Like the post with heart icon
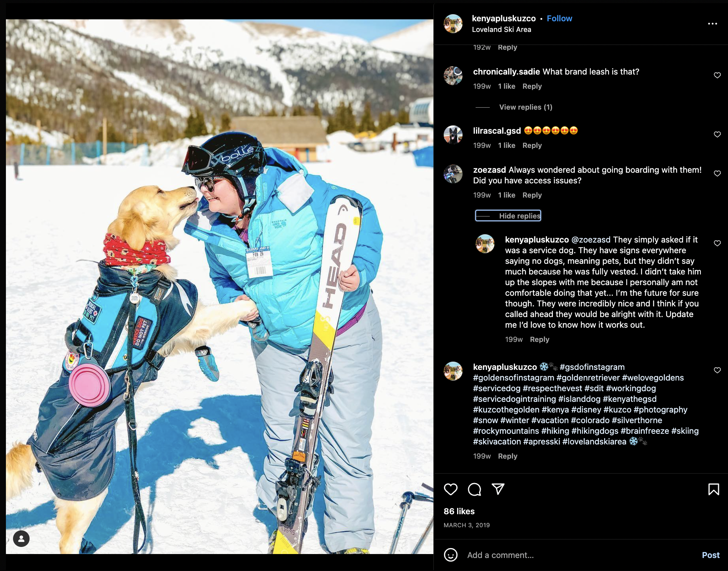 pos(451,489)
